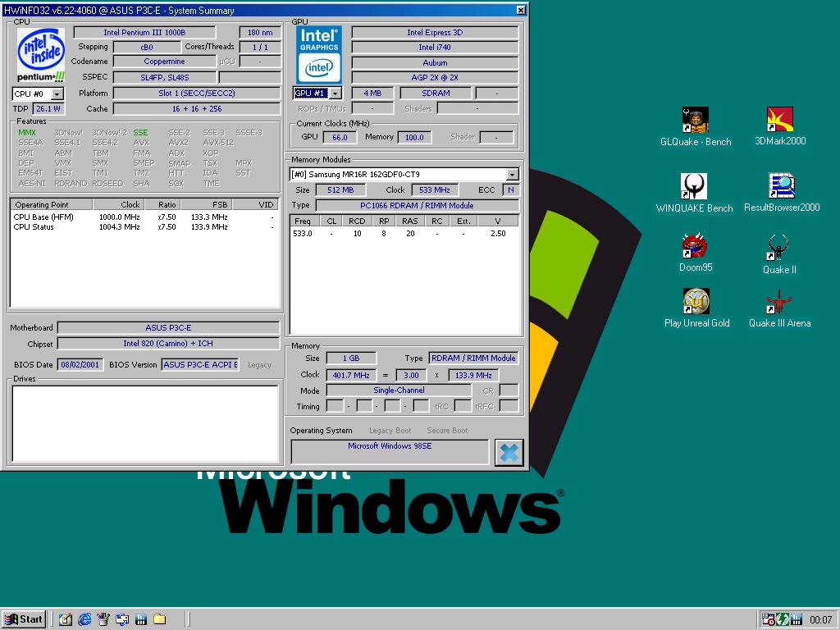Click the module size 512 MB field

point(340,190)
